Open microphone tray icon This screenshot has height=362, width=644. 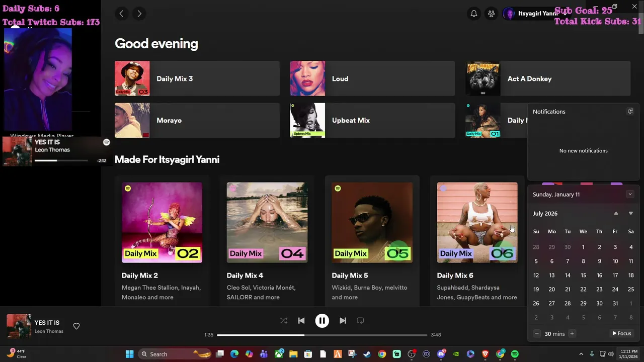pyautogui.click(x=592, y=354)
